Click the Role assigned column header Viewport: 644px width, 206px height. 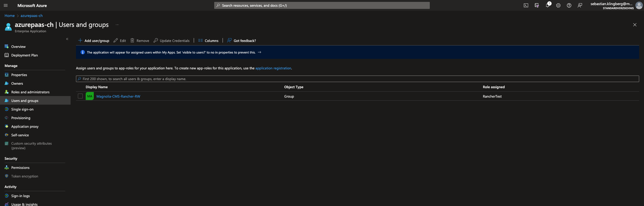pos(494,87)
